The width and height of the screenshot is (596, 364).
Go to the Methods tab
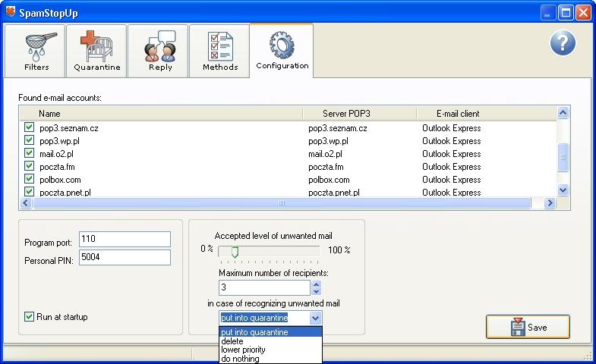pos(219,51)
